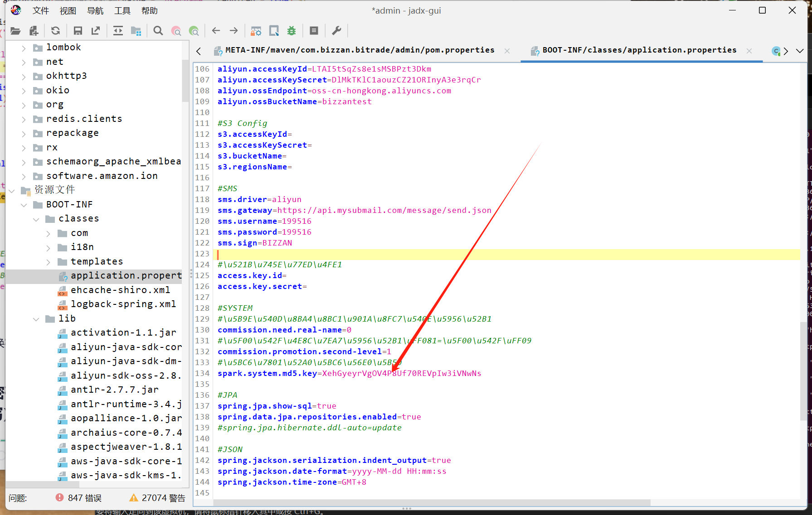
Task: Open the 帮助 menu
Action: click(149, 10)
